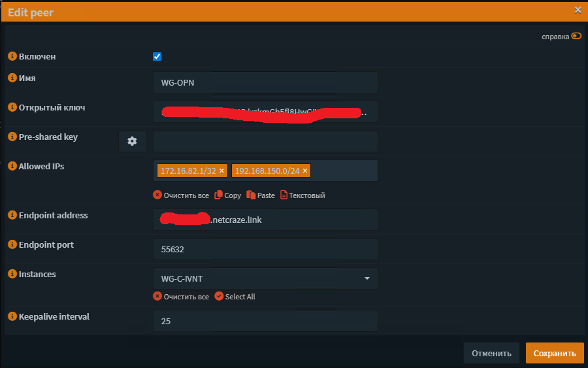
Task: Open the Instances dropdown WG-C-IVNT
Action: 265,278
